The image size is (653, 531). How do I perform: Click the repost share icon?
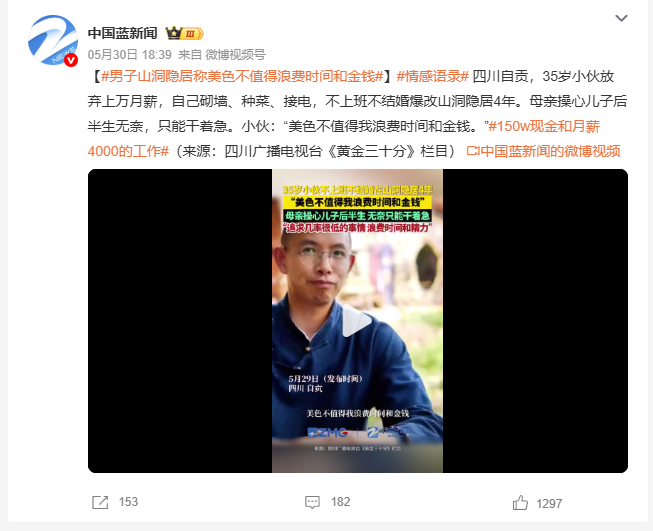[x=100, y=502]
